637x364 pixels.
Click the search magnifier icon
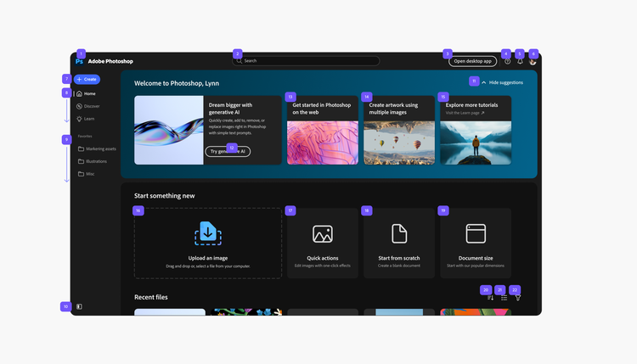click(240, 61)
